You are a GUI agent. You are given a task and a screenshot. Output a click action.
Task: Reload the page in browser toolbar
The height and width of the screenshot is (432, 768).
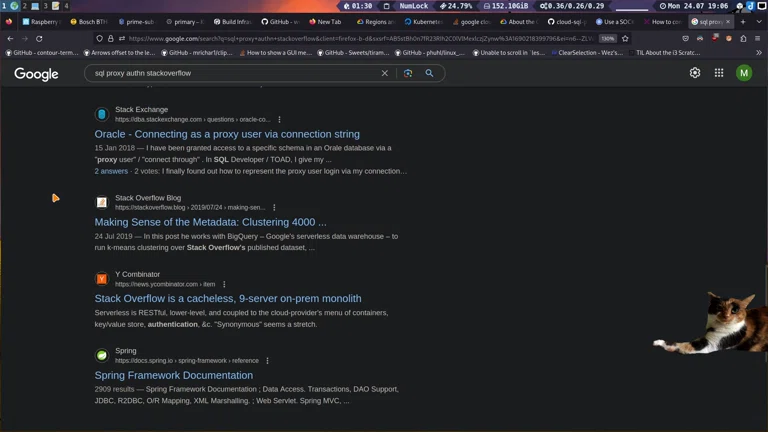click(39, 38)
